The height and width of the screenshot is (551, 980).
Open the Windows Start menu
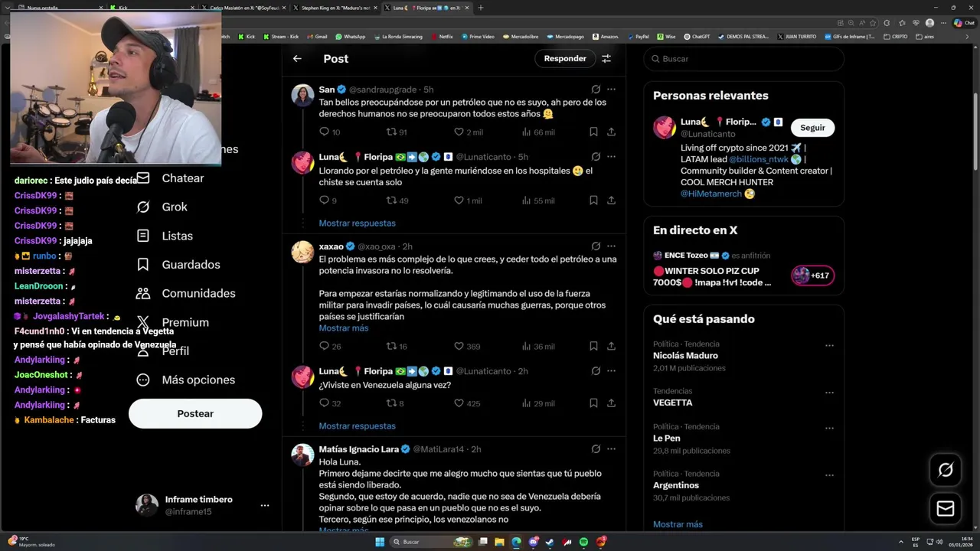click(x=380, y=542)
